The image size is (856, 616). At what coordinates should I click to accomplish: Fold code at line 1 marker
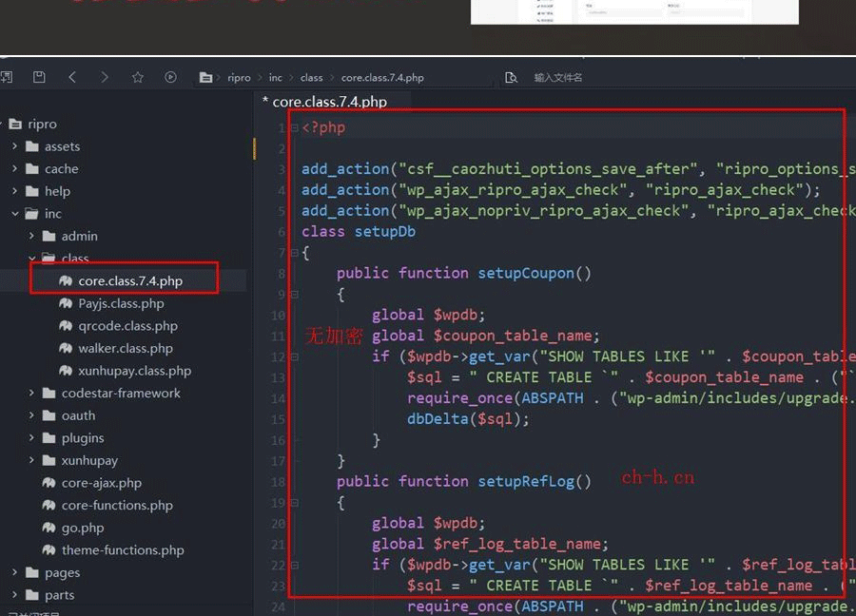click(x=294, y=128)
